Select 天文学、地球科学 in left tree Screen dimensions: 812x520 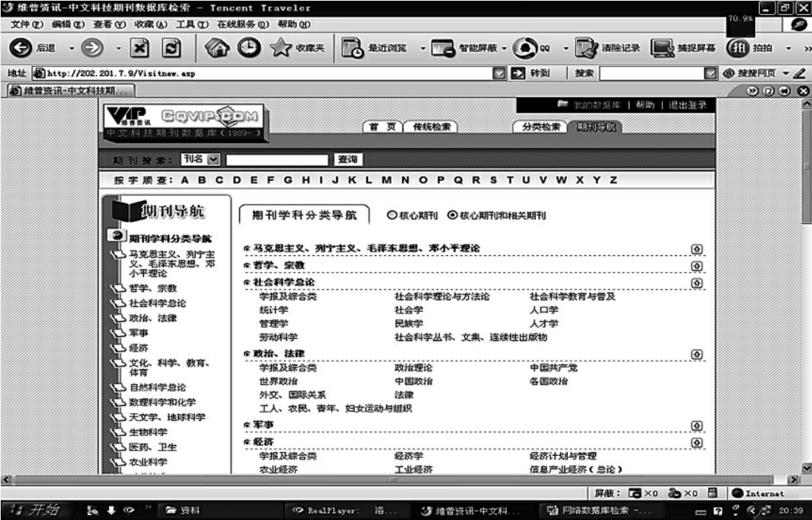coord(167,417)
